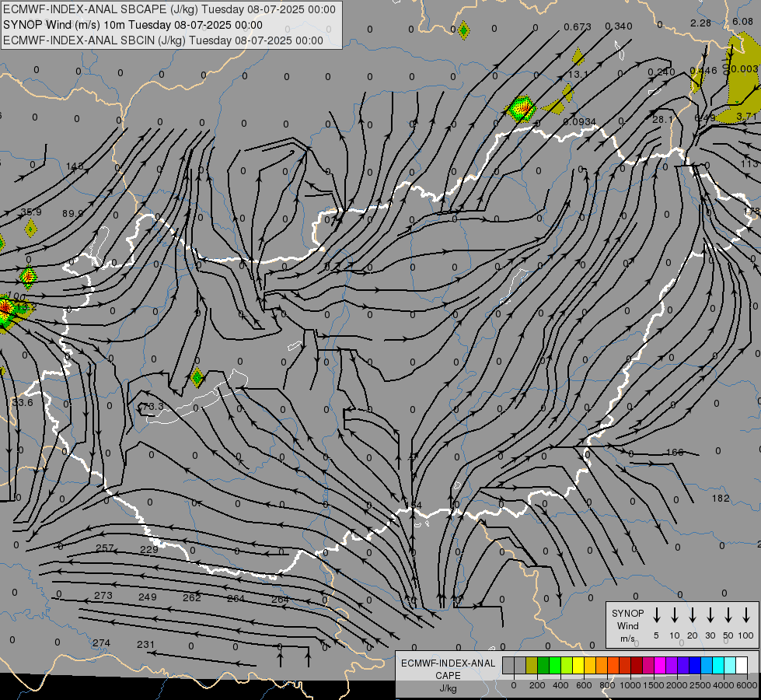Click the 6000 tick label on CAPE scale
Image resolution: width=761 pixels, height=700 pixels.
[747, 685]
